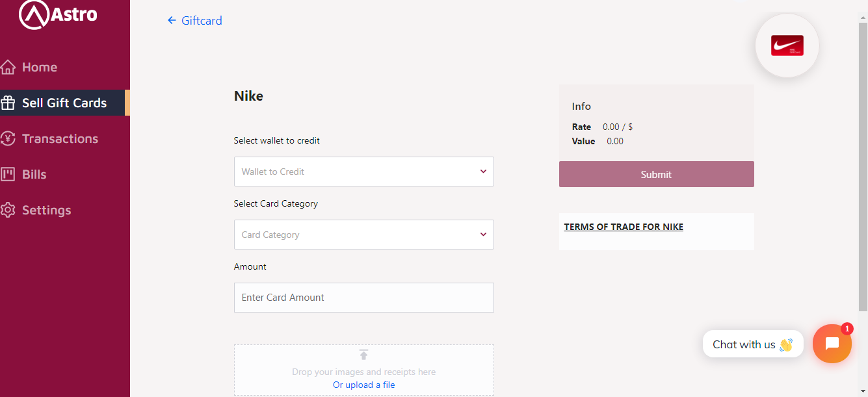Focus the Enter Card Amount field
868x397 pixels.
(363, 298)
